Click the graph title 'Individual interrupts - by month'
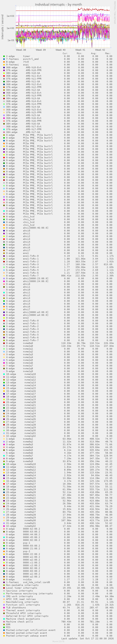 (58, 4)
